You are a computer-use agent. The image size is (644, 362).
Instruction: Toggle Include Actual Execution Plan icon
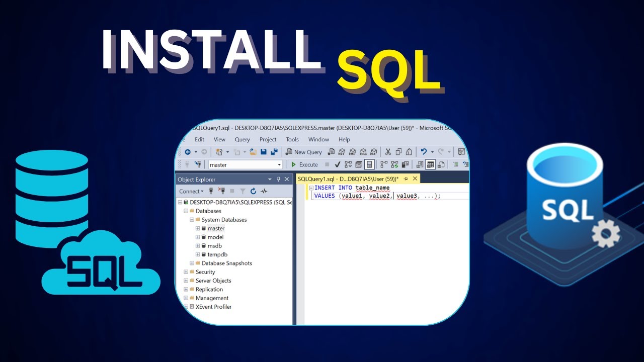point(384,164)
